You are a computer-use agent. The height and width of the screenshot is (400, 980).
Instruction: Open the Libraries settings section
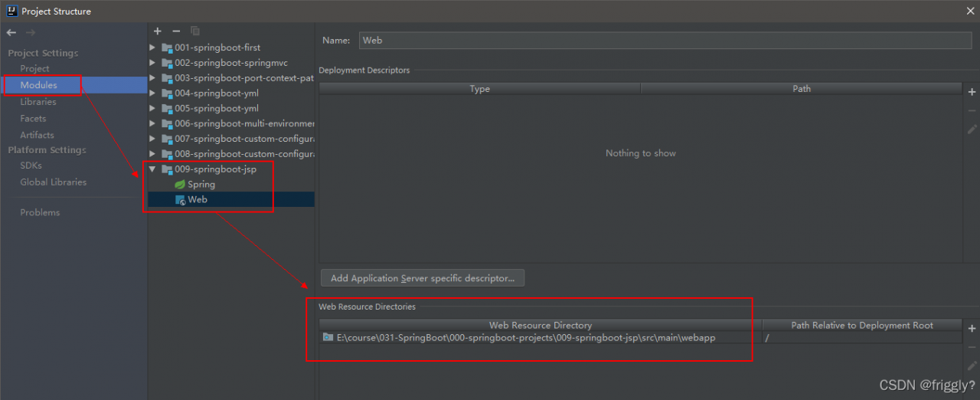[38, 102]
